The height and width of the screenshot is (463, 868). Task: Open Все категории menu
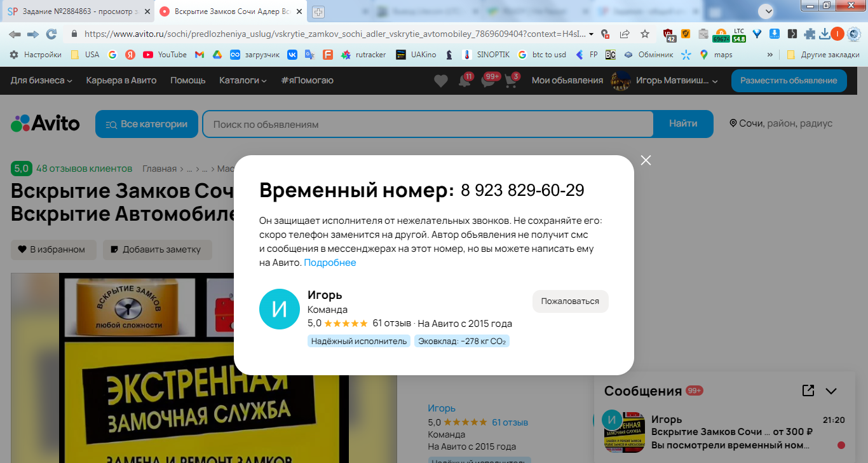click(147, 124)
